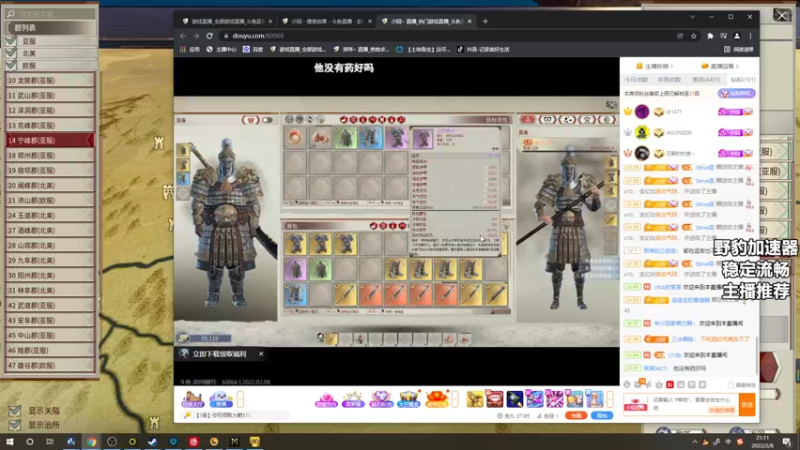Switch to 本周贡献 ranking tab

point(669,80)
